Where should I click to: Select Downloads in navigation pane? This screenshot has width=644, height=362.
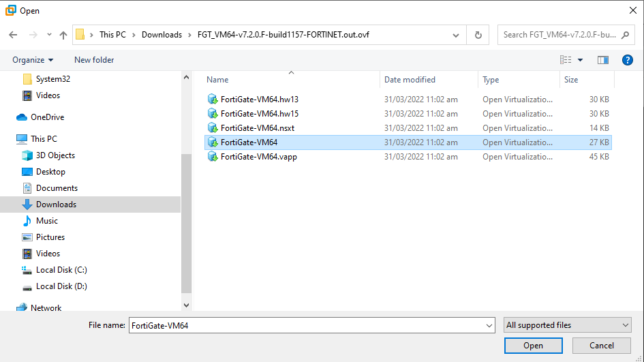coord(90,205)
